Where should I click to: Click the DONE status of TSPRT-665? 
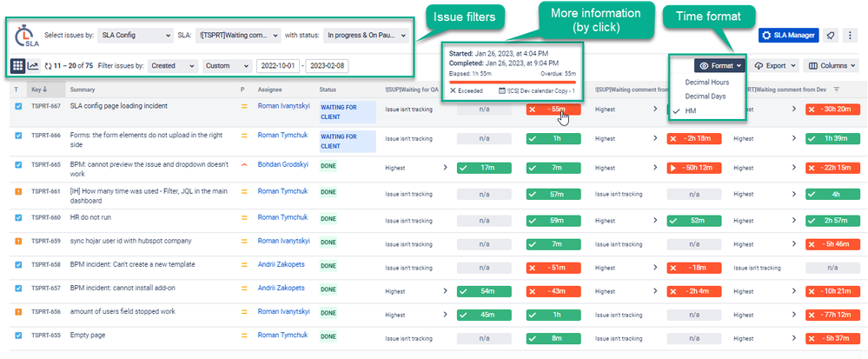coord(328,166)
